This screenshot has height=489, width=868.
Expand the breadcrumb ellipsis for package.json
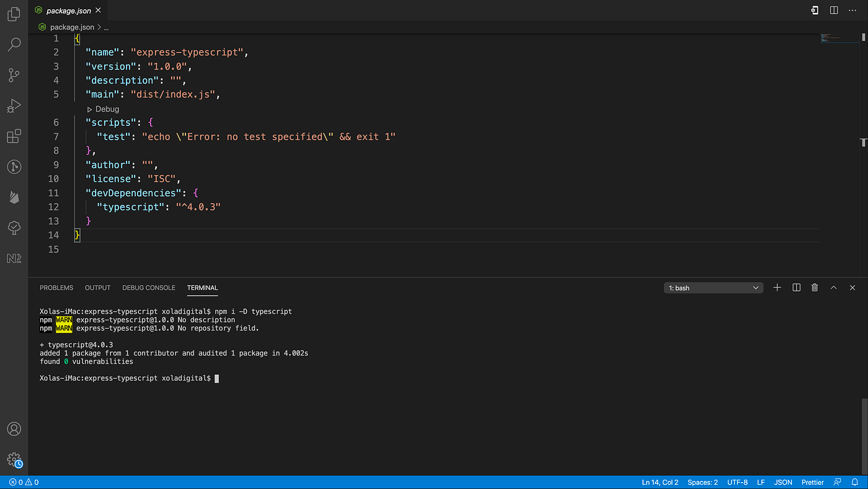click(106, 27)
